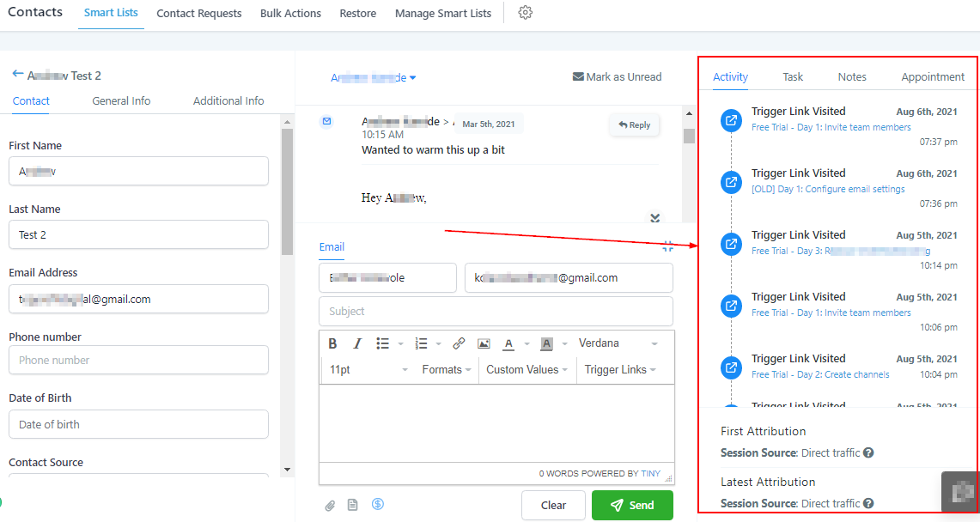Screen dimensions: 980x522
Task: Open the Custom Values dropdown
Action: click(x=527, y=370)
